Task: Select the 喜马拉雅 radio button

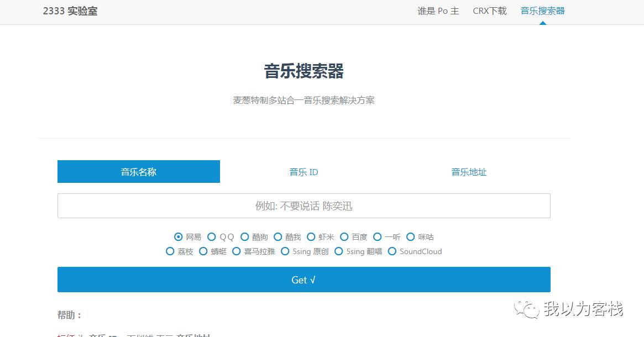Action: pyautogui.click(x=237, y=251)
